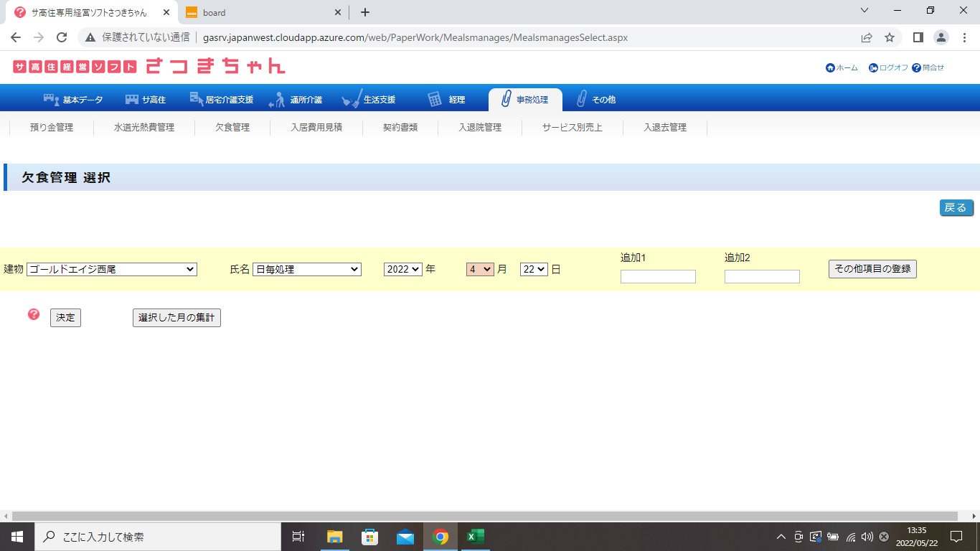Select the 基本データ menu tab
Screen dimensions: 980x551
pyautogui.click(x=73, y=100)
